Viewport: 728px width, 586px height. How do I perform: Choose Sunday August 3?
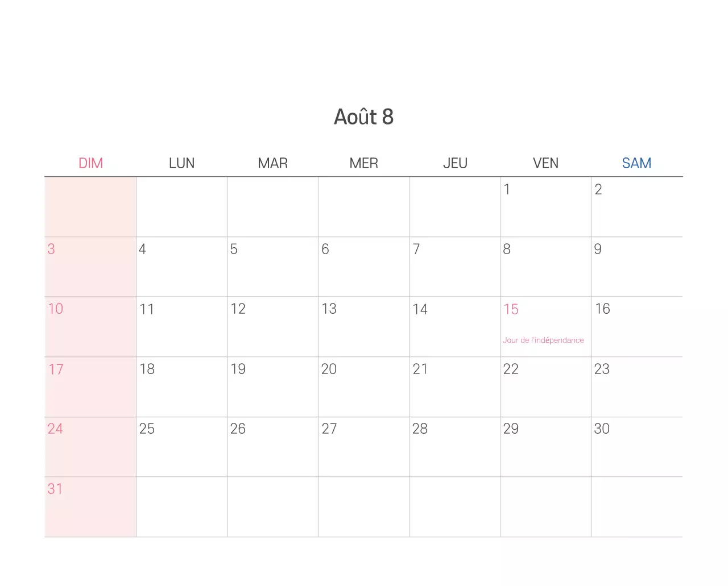point(90,266)
